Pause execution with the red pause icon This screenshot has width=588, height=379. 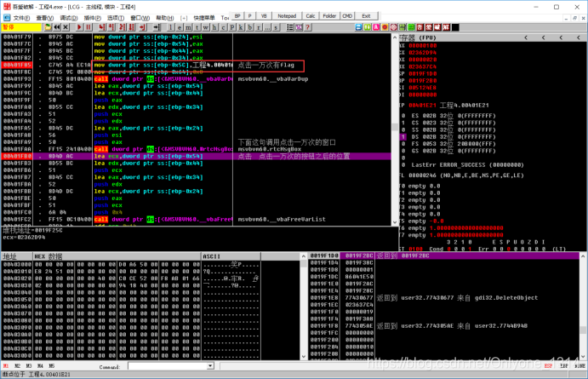(88, 27)
